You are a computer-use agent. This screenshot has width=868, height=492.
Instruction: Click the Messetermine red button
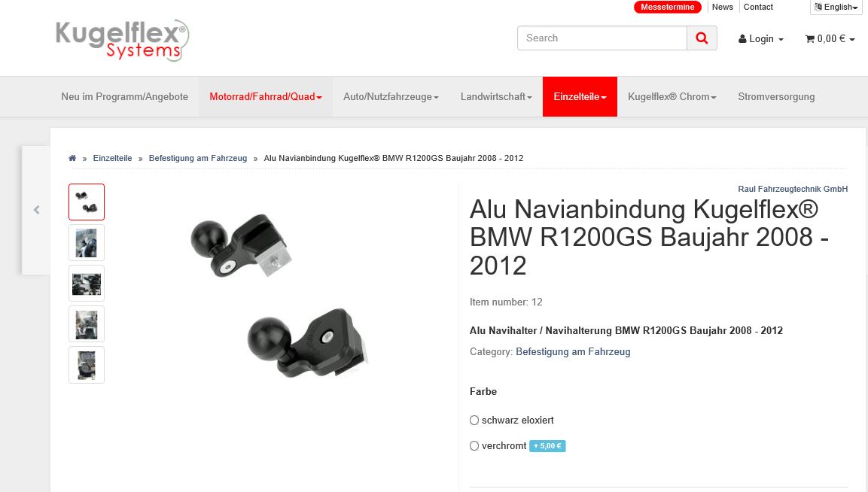668,8
